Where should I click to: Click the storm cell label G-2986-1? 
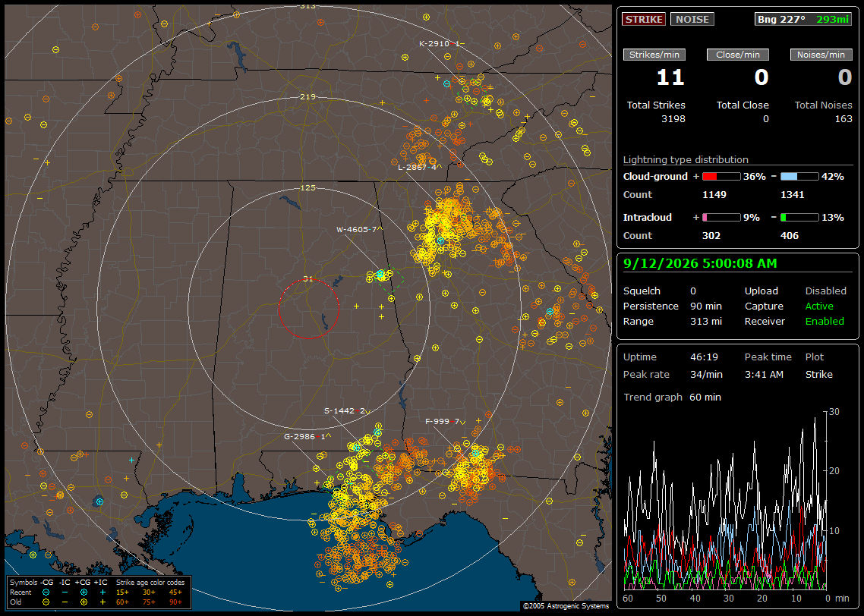(307, 436)
